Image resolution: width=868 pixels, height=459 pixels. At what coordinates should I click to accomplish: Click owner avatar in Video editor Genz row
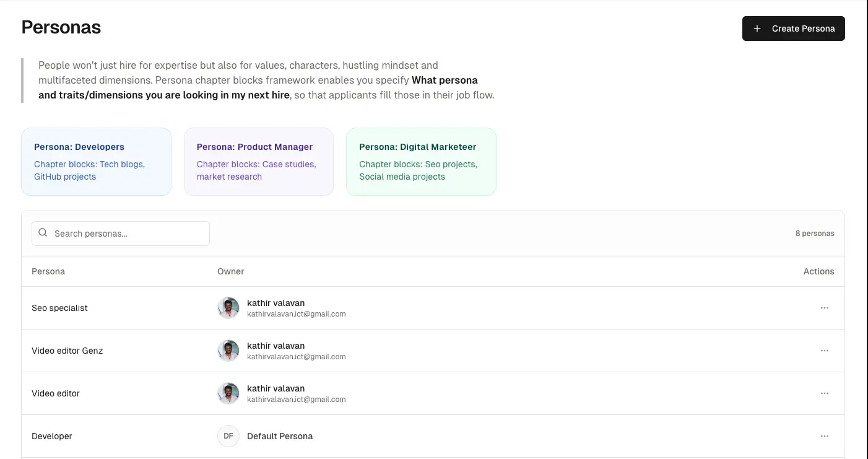pyautogui.click(x=228, y=351)
